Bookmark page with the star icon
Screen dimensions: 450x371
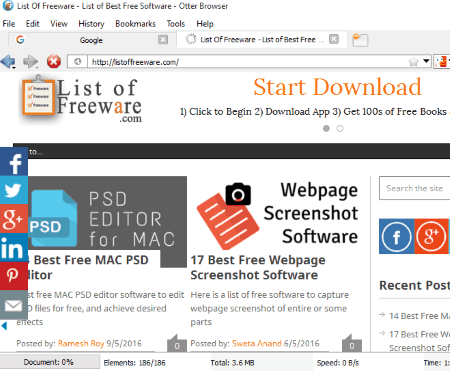tap(413, 62)
